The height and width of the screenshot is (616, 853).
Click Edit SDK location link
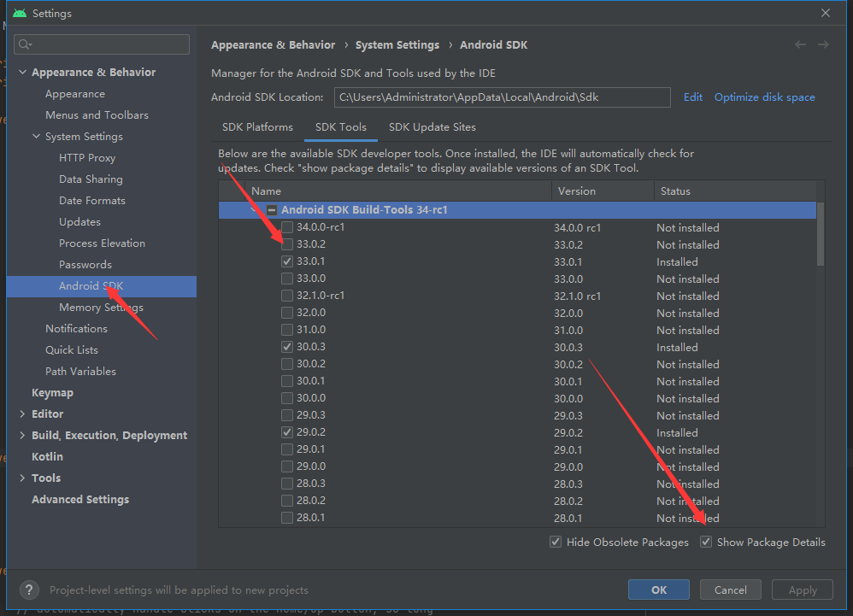coord(693,97)
